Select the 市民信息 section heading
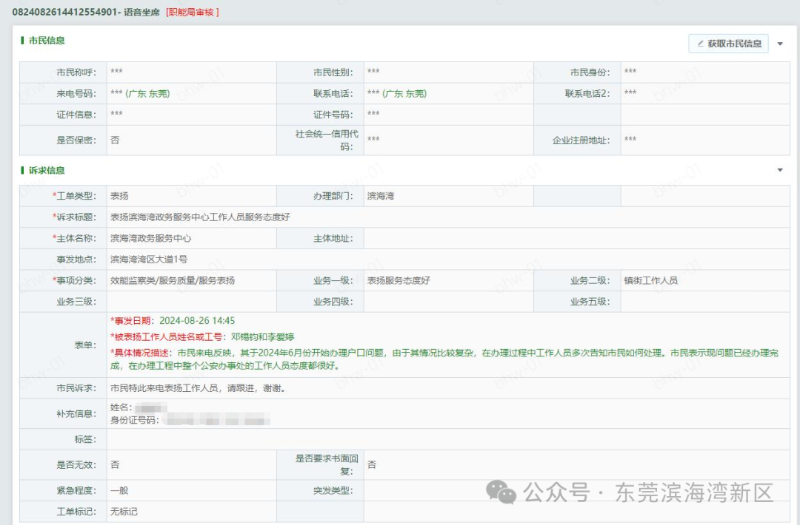Image resolution: width=800 pixels, height=525 pixels. pyautogui.click(x=46, y=41)
